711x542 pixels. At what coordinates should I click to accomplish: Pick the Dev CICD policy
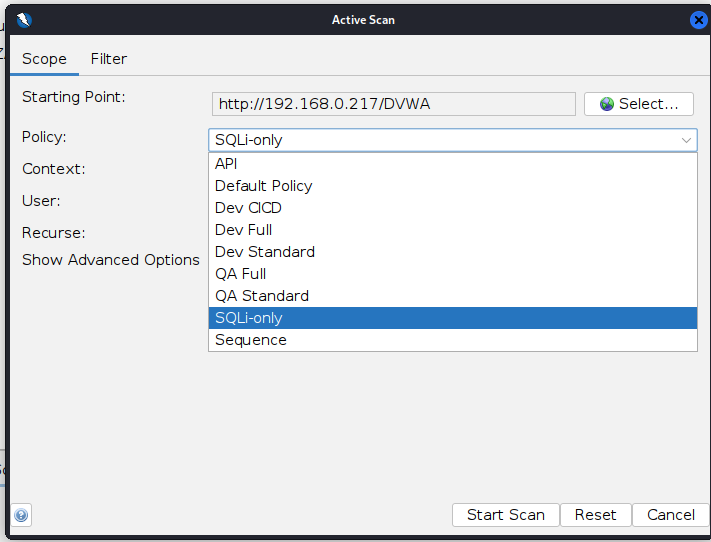tap(248, 208)
